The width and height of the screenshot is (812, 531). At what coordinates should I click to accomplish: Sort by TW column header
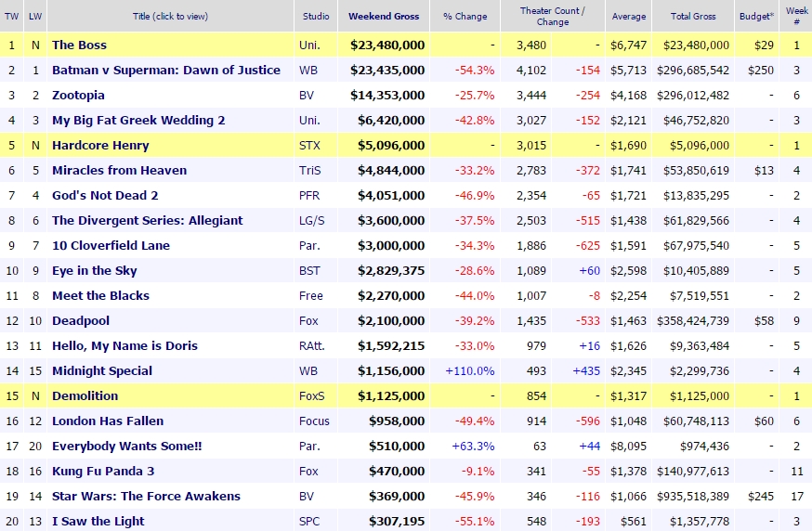(11, 16)
